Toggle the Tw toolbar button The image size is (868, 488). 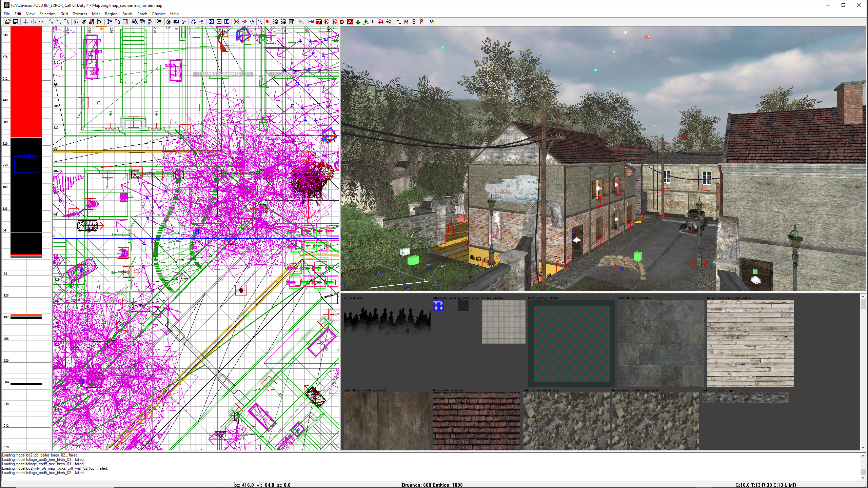[399, 22]
